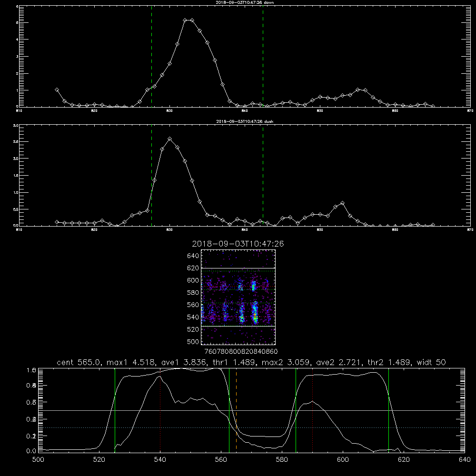The height and width of the screenshot is (476, 476).
Task: Click the bottom plot x-axis label 600
Action: click(x=343, y=460)
